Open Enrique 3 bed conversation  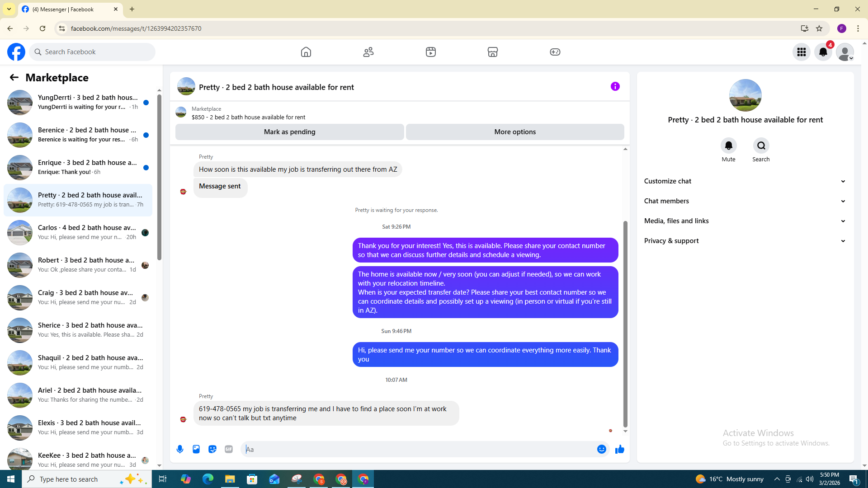click(x=78, y=168)
